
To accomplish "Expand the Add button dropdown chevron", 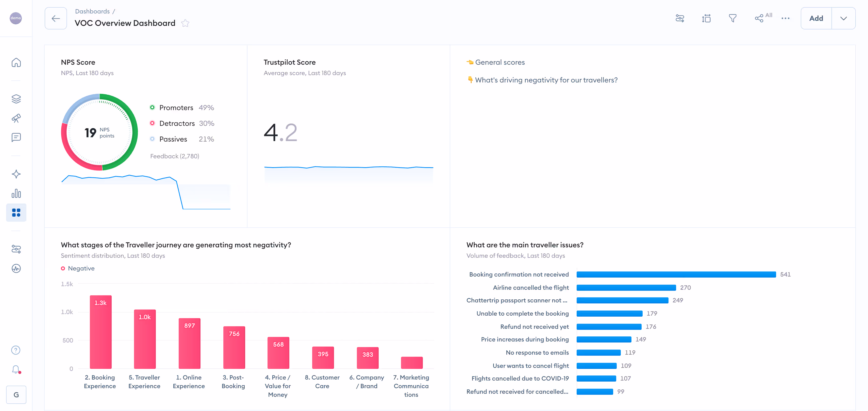I will [x=843, y=19].
